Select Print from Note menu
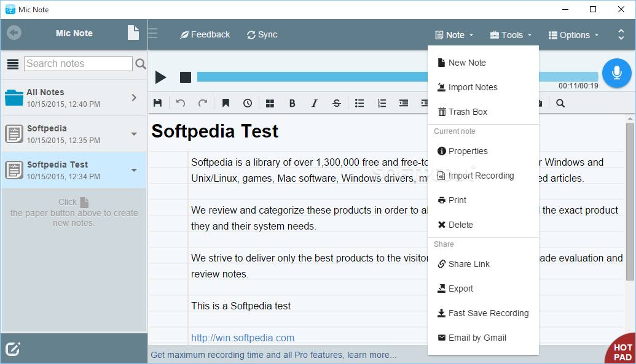Screen dimensions: 636x364 [483, 200]
